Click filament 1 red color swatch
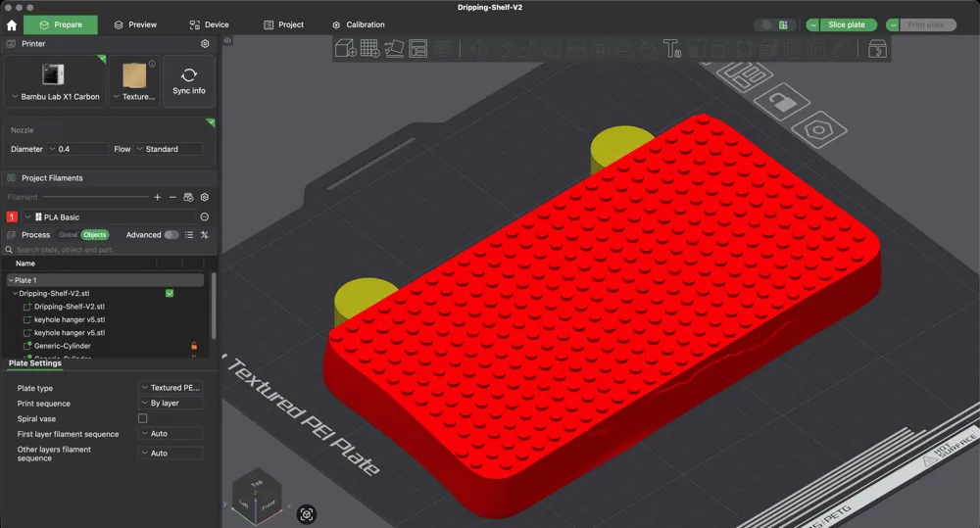Screen dimensions: 980x528 point(11,216)
